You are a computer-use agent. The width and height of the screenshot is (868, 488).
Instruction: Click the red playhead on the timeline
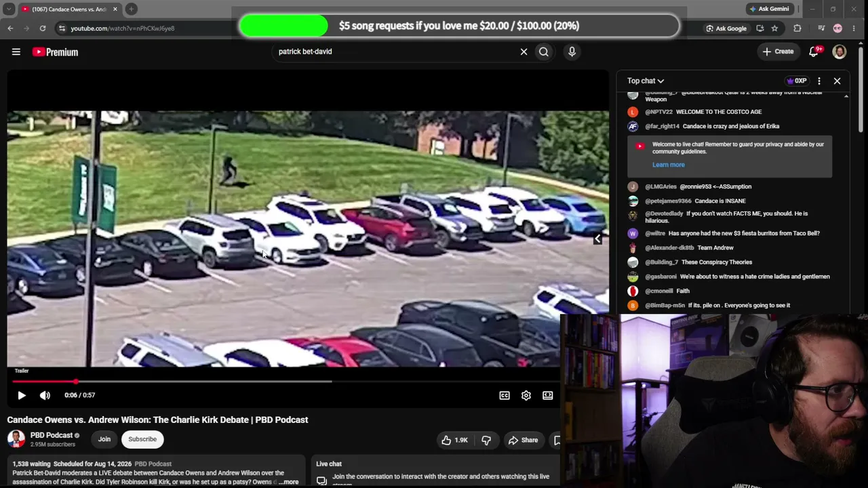(x=76, y=382)
